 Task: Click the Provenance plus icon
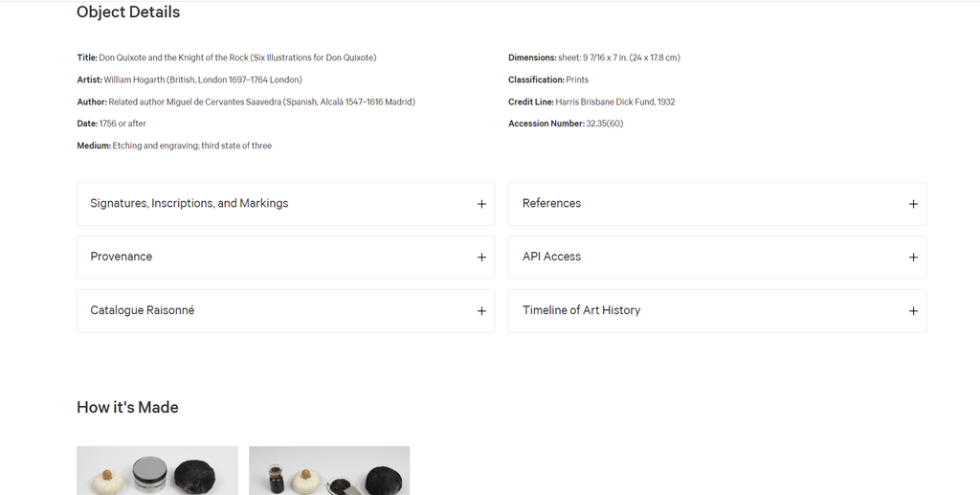point(481,257)
